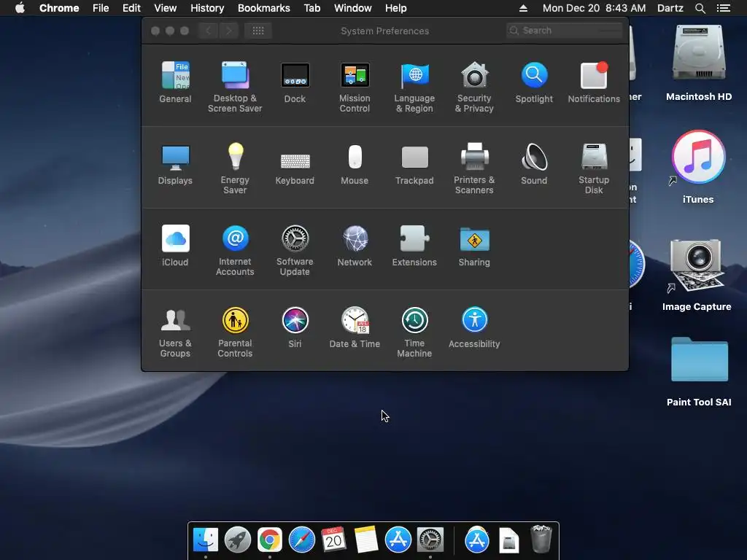
Task: Open the History menu
Action: 207,8
